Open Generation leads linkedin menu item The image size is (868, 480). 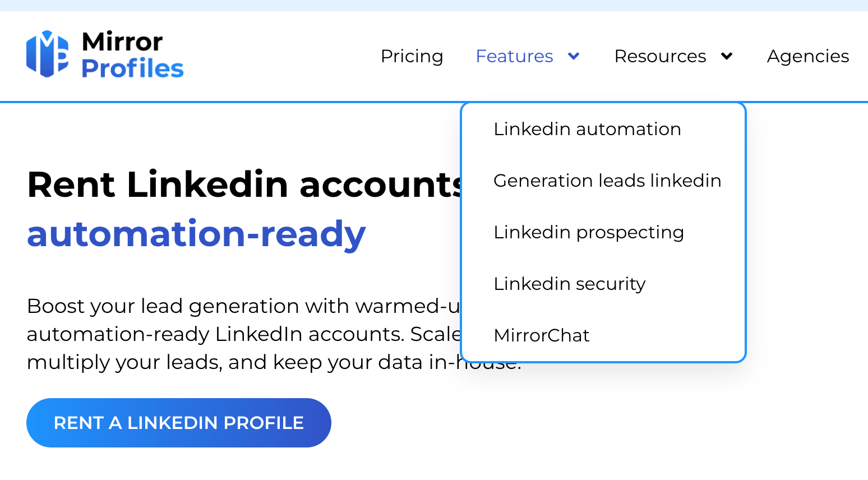click(607, 181)
